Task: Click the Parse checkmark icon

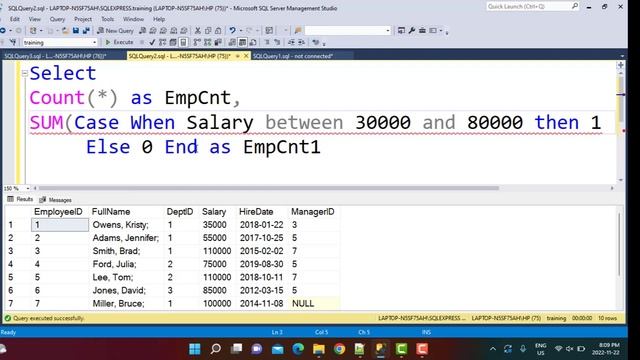Action: pos(152,42)
